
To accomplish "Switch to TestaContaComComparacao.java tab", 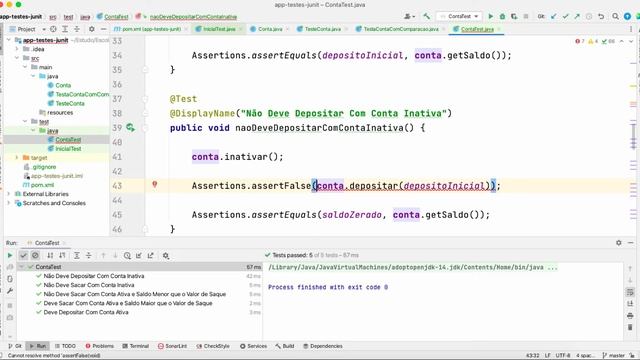I will (400, 29).
